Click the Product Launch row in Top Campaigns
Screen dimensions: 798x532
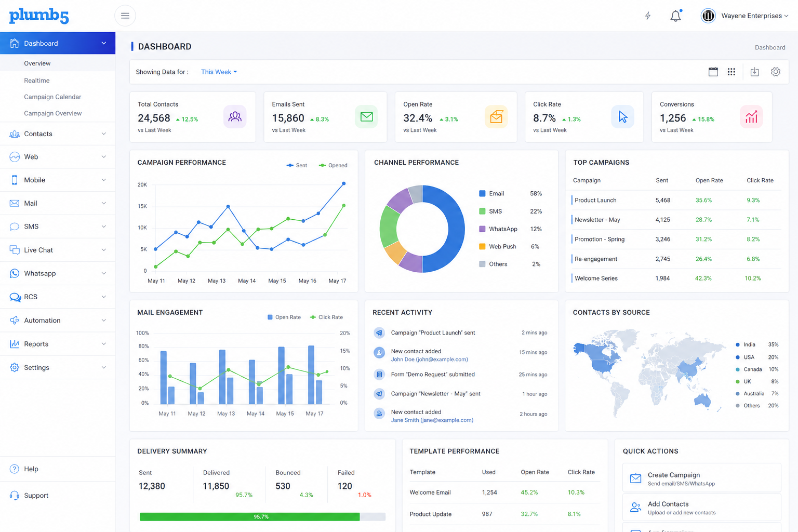point(676,200)
